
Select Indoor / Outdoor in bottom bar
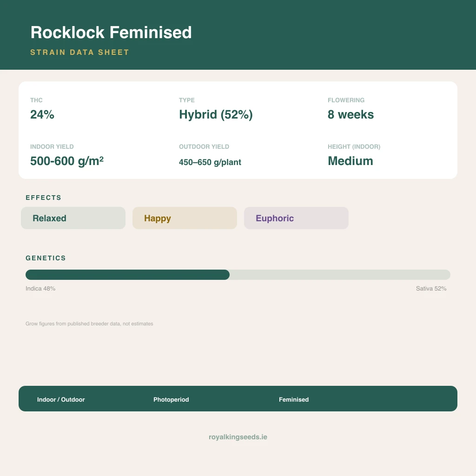(61, 399)
